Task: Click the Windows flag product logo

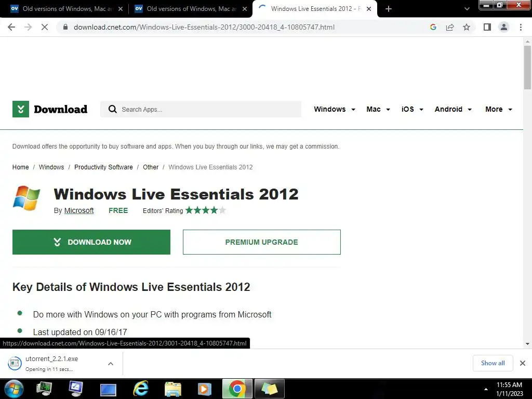Action: point(26,198)
